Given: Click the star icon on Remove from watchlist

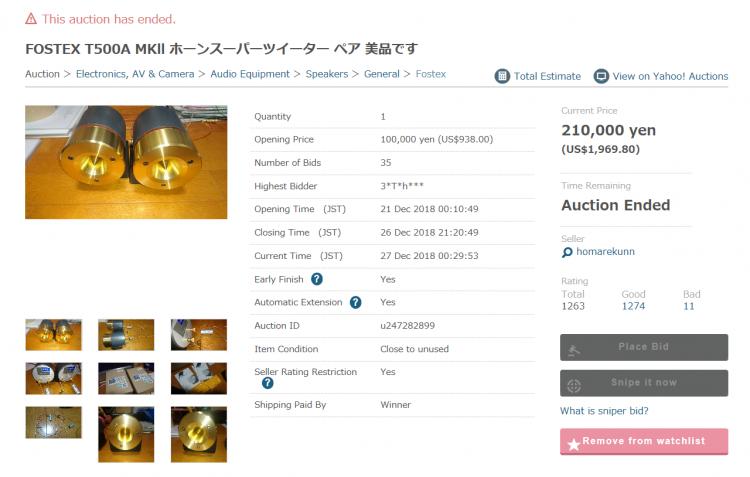Looking at the screenshot, I should [x=574, y=444].
